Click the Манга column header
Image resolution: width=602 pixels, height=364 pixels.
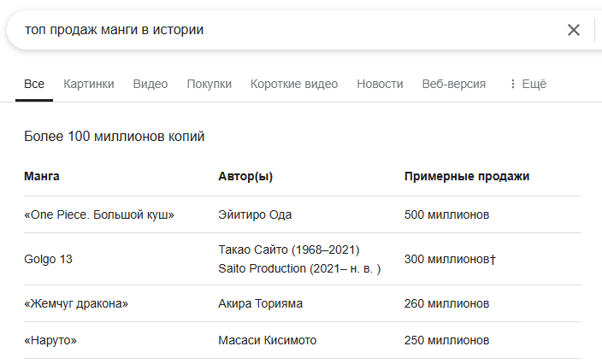pos(41,176)
